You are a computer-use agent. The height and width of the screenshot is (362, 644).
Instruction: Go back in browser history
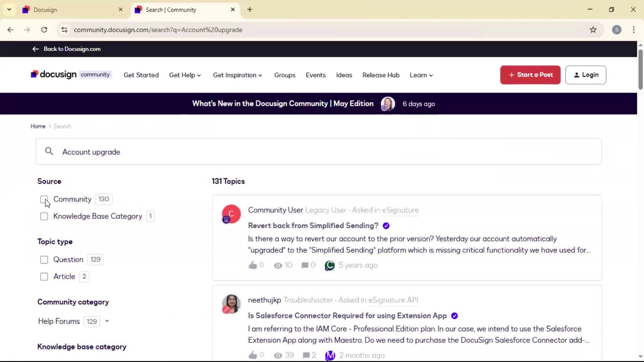10,29
